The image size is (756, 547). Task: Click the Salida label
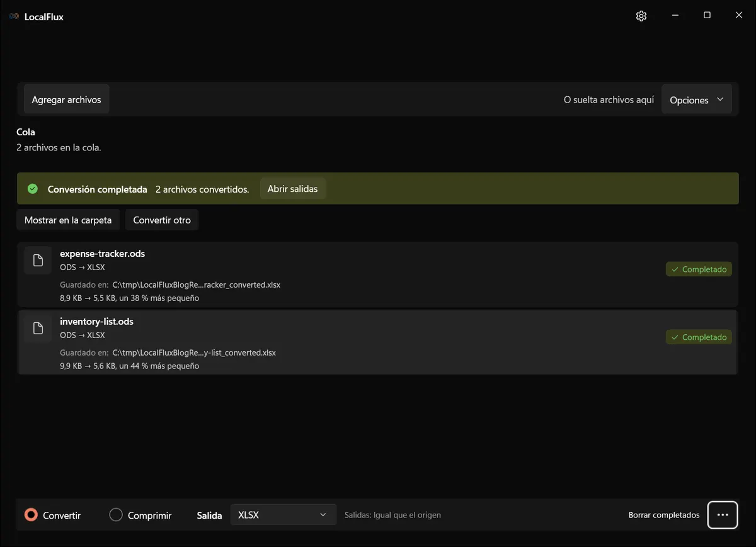(x=210, y=515)
